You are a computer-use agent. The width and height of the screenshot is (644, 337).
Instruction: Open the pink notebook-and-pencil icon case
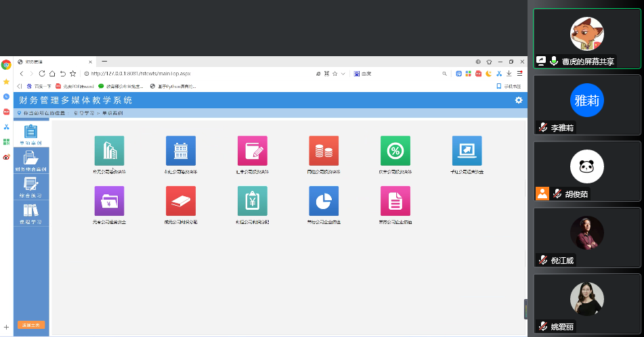coord(253,151)
